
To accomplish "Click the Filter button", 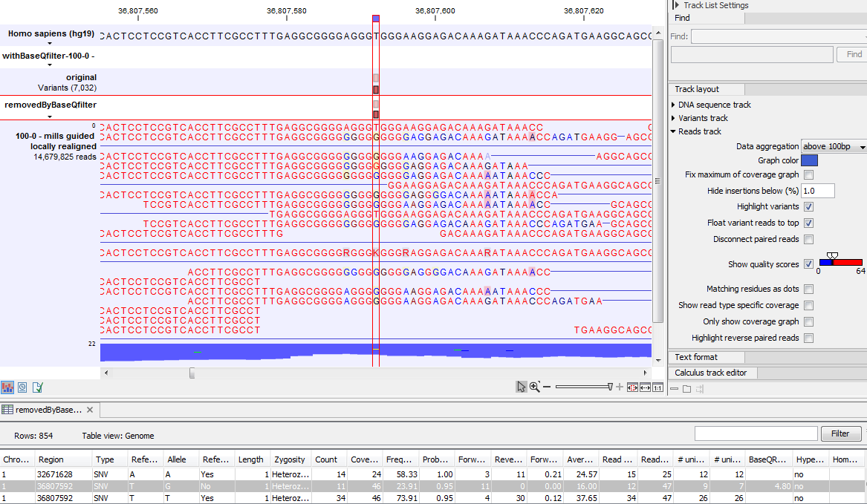I will 841,433.
